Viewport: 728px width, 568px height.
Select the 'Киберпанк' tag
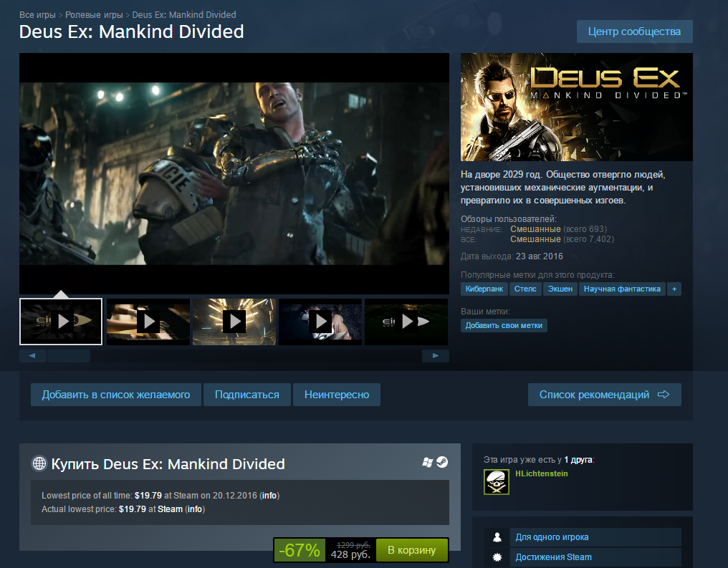[484, 289]
